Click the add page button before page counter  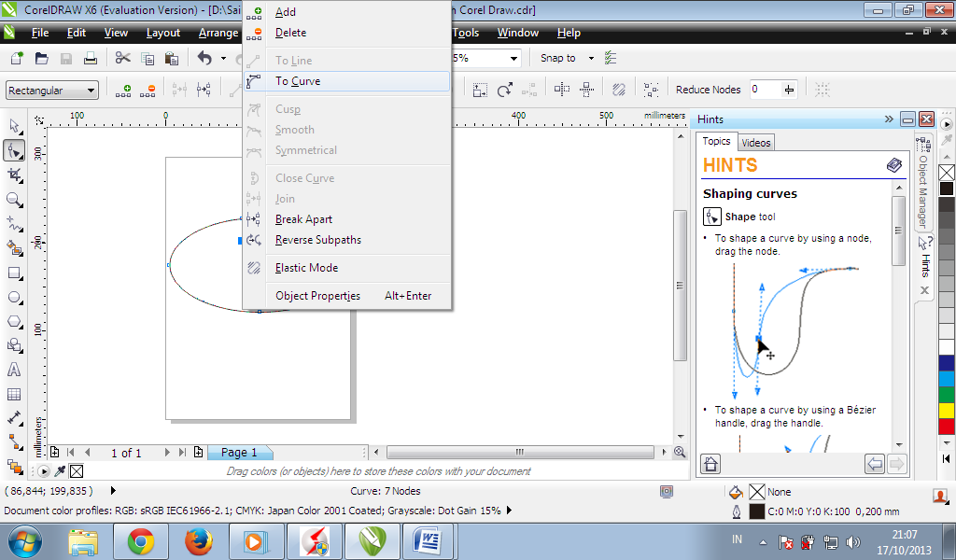pyautogui.click(x=55, y=452)
